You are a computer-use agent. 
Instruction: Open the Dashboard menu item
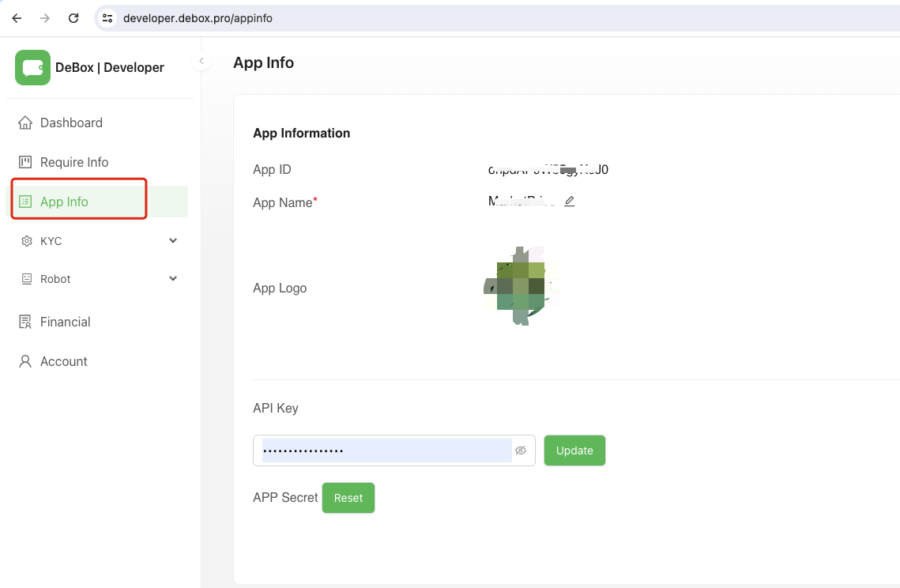(x=97, y=122)
